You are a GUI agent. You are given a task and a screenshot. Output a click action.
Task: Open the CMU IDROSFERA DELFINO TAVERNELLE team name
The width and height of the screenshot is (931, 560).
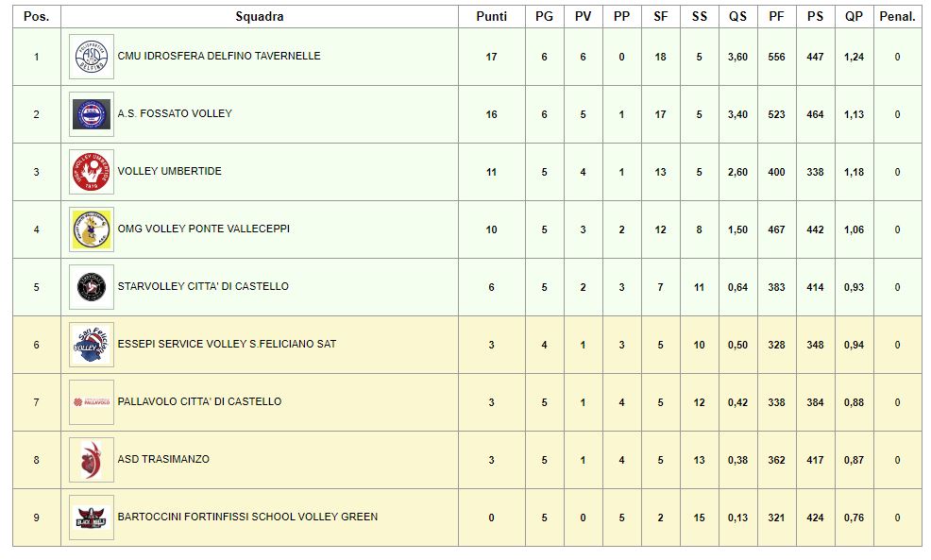pyautogui.click(x=219, y=56)
